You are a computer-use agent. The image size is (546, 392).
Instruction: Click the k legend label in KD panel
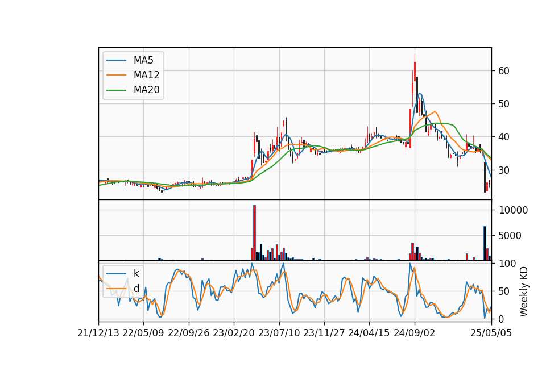pyautogui.click(x=136, y=273)
